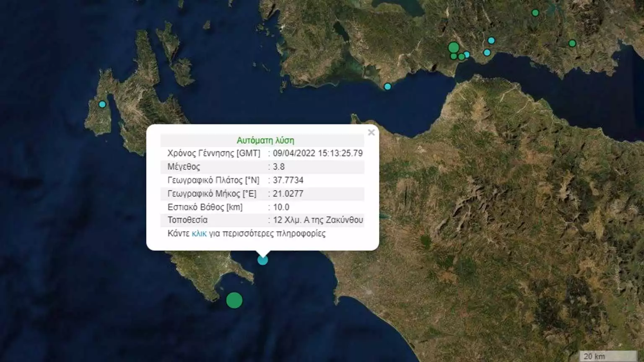Select the large green marker south of Zakynthos
The image size is (644, 362).
click(234, 300)
